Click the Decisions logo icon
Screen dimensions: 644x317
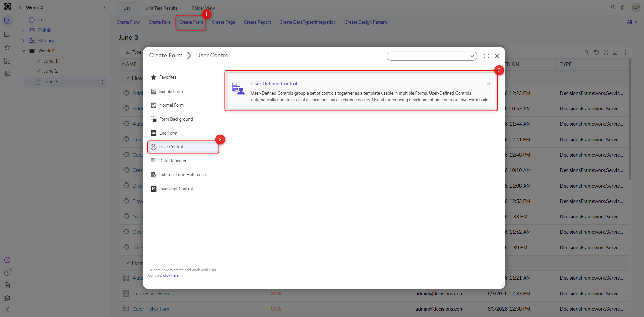pyautogui.click(x=7, y=6)
